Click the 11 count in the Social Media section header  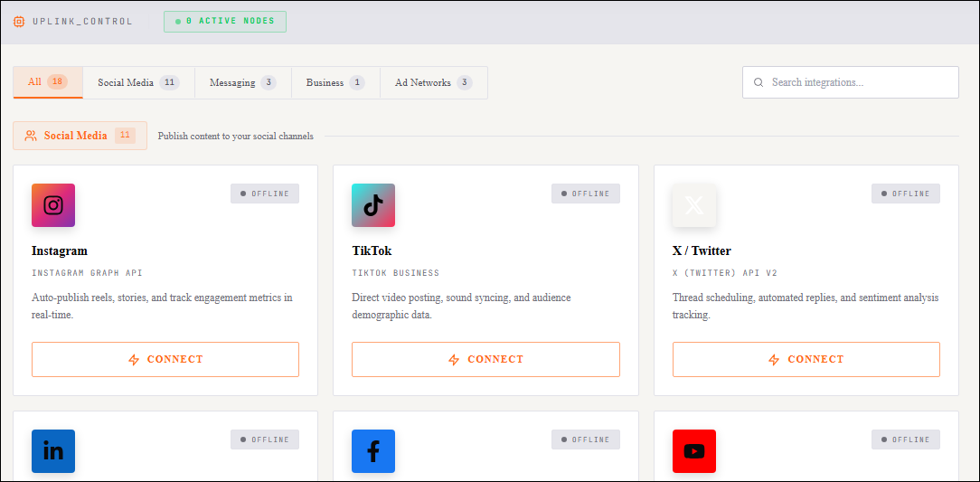tap(125, 136)
